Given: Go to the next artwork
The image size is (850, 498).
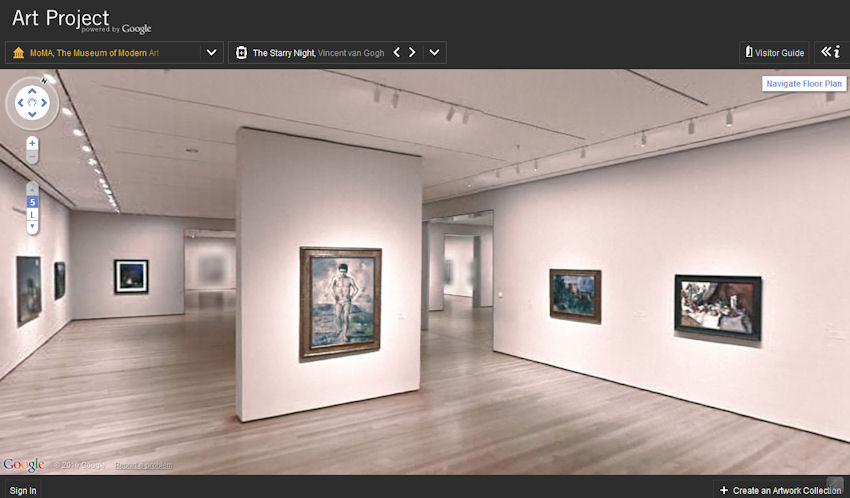Looking at the screenshot, I should pos(412,53).
